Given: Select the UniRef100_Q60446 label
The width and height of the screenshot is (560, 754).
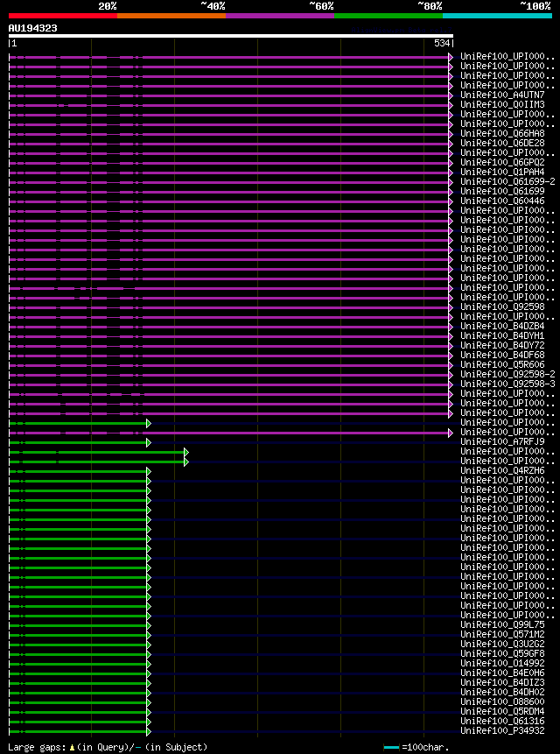Looking at the screenshot, I should point(502,201).
